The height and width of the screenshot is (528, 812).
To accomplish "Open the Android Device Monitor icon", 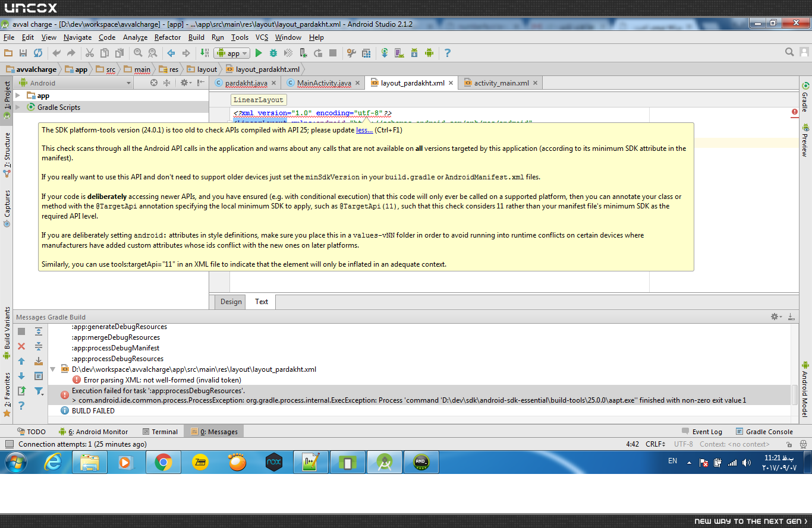I will 429,53.
